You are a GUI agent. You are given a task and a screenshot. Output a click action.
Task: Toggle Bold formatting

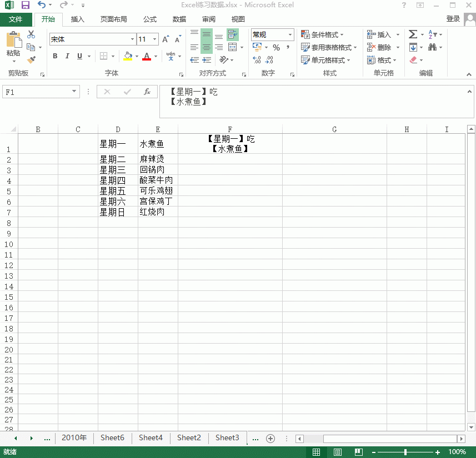[54, 56]
